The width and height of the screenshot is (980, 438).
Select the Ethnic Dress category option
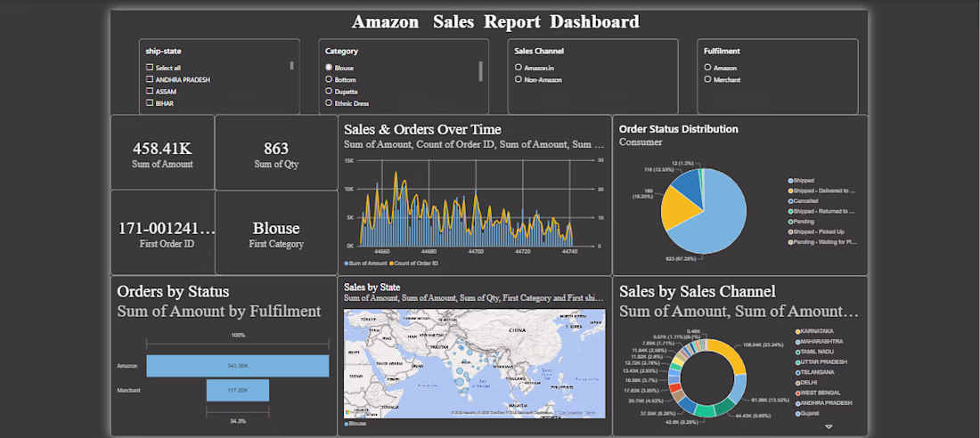click(x=329, y=103)
